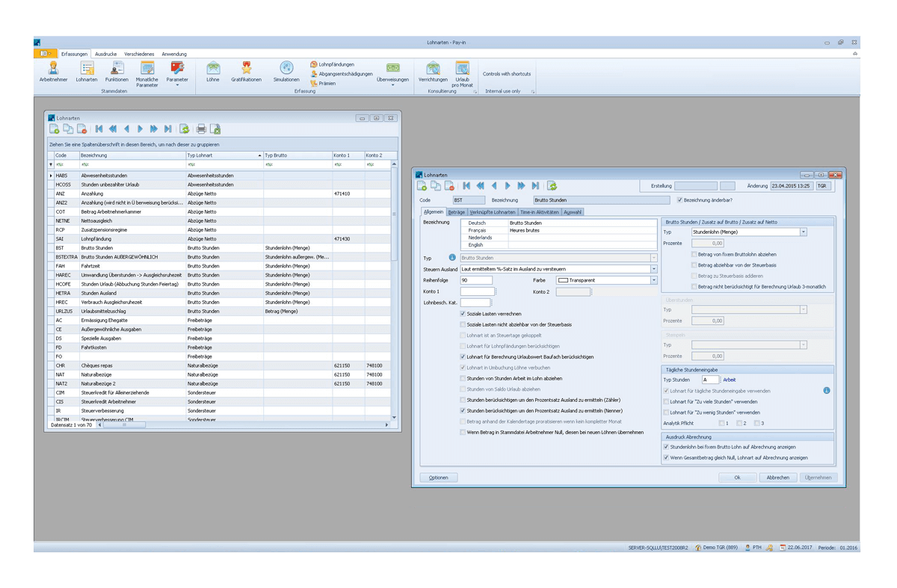Screen dimensions: 897x588
Task: Click the new record icon in the Lohnarten list window
Action: click(55, 129)
